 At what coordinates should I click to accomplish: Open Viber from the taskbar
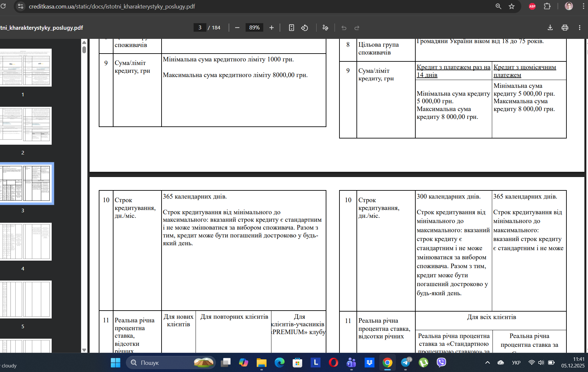(x=441, y=363)
